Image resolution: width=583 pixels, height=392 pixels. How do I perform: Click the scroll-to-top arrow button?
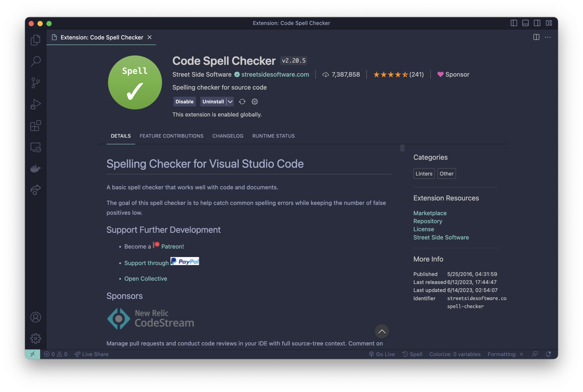point(382,331)
